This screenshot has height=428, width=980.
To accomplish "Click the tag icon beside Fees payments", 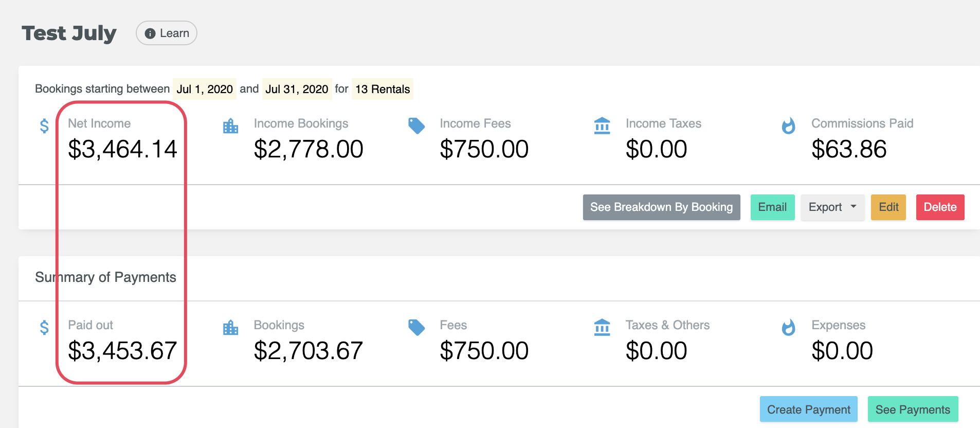I will [416, 327].
